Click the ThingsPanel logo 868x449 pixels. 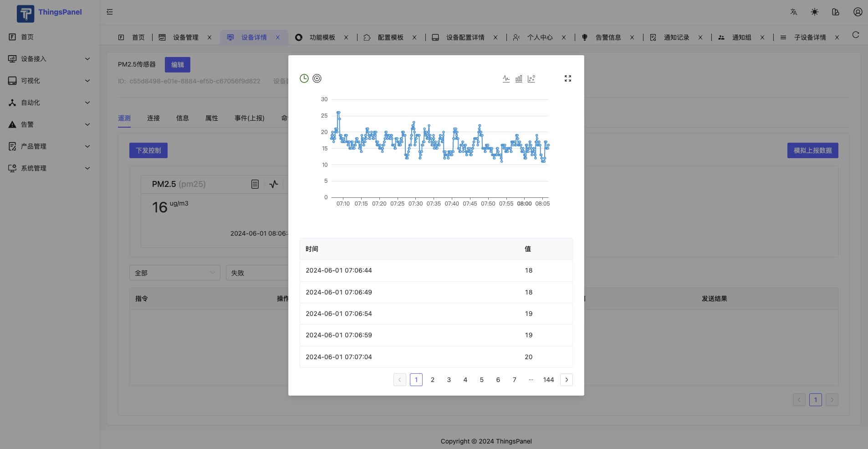pyautogui.click(x=49, y=13)
